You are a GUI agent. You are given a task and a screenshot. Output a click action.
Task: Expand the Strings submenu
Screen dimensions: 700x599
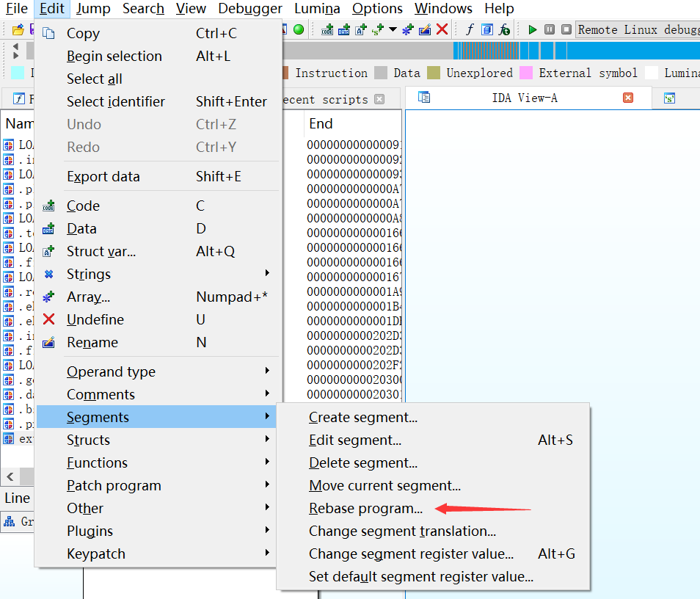pyautogui.click(x=267, y=273)
